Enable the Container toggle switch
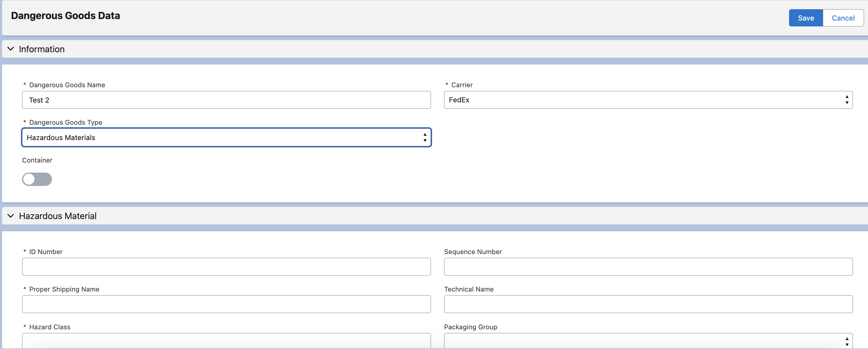The width and height of the screenshot is (868, 349). (37, 179)
